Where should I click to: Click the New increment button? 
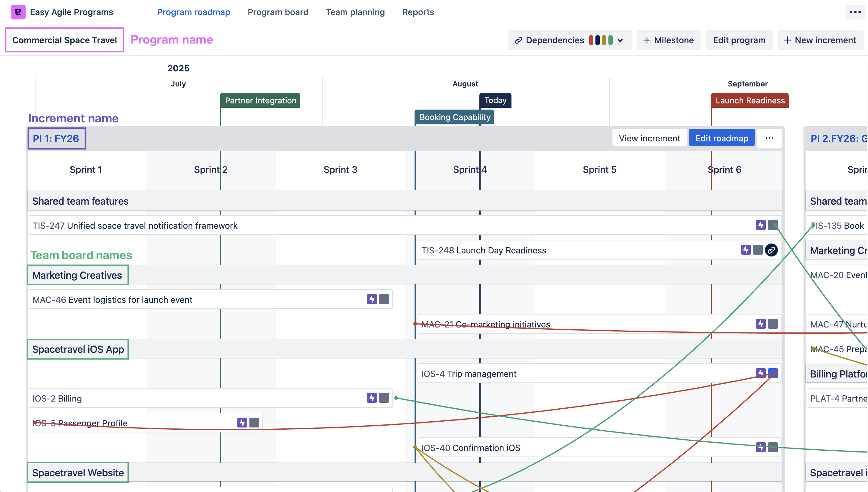[x=820, y=40]
